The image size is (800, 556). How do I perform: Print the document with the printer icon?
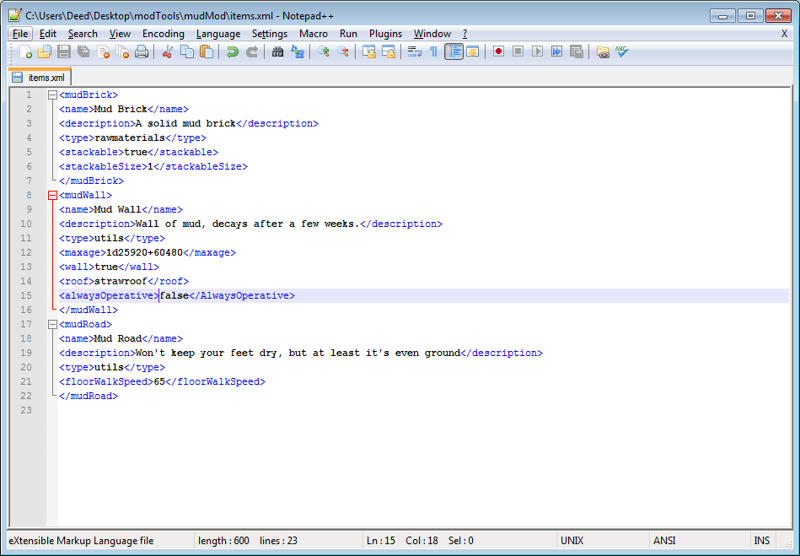coord(142,52)
